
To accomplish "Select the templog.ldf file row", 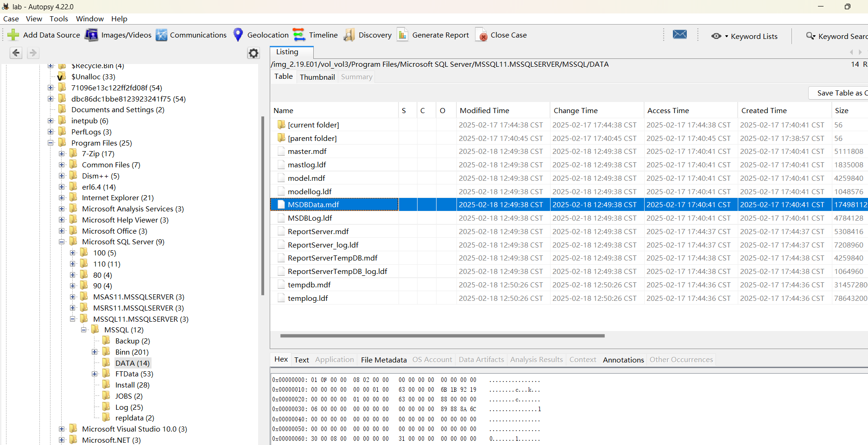I will [569, 298].
